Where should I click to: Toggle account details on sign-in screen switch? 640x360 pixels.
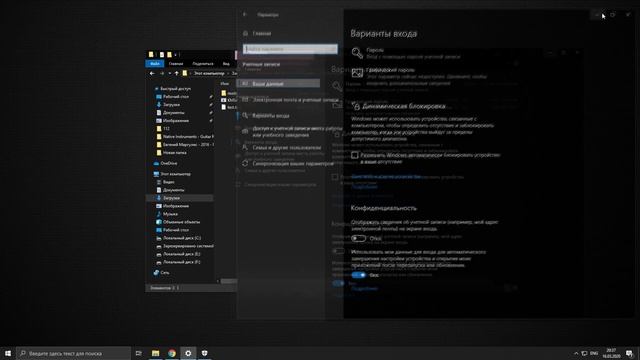[x=358, y=238]
